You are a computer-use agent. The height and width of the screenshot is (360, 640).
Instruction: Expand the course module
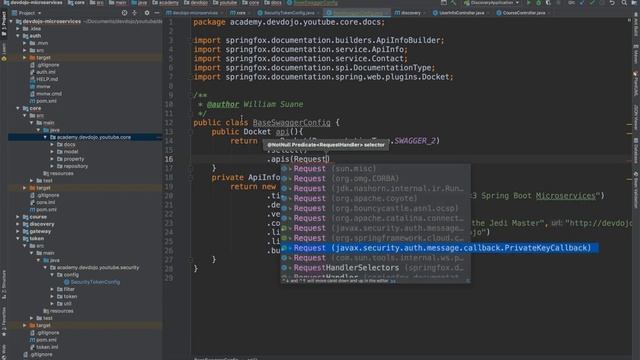click(x=18, y=217)
